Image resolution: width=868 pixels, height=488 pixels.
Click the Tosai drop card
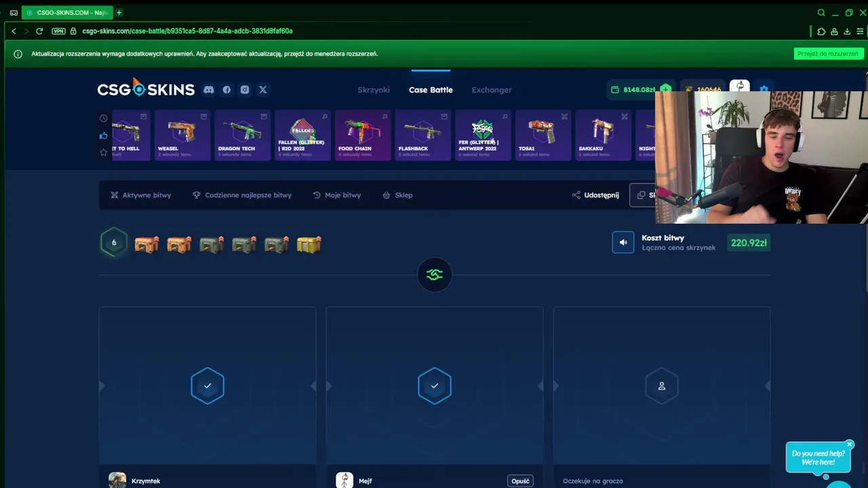click(543, 136)
